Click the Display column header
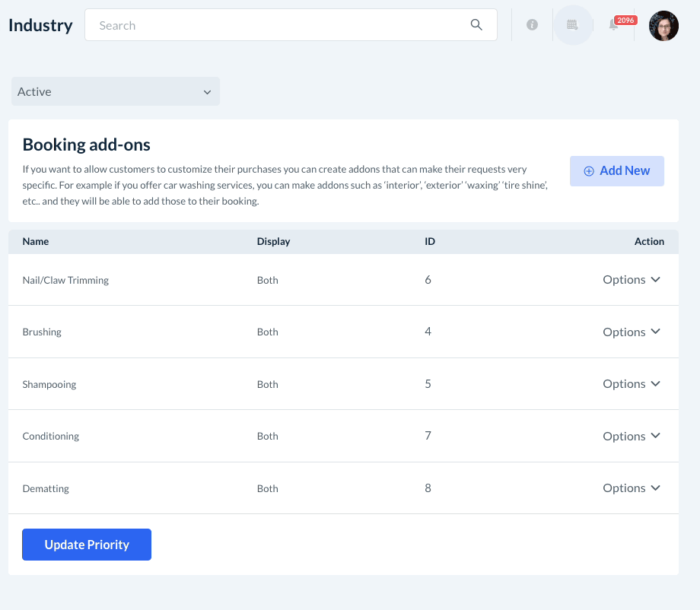Screen dimensions: 700x610 [273, 241]
